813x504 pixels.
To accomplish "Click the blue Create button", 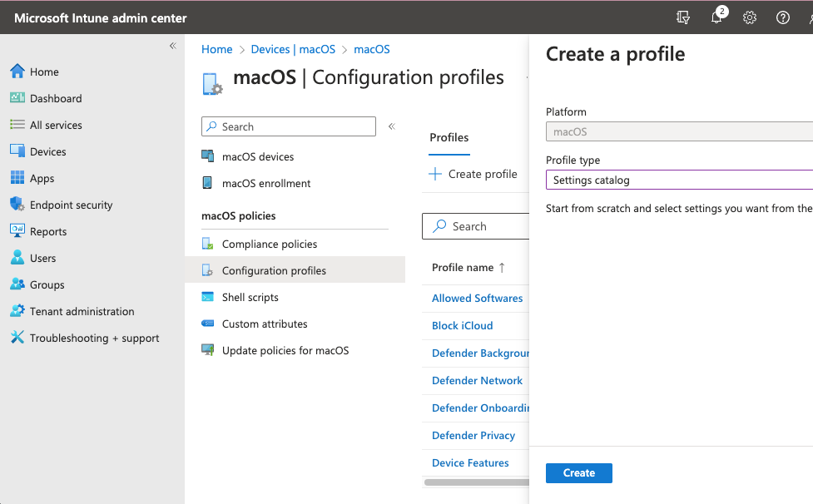I will point(578,473).
